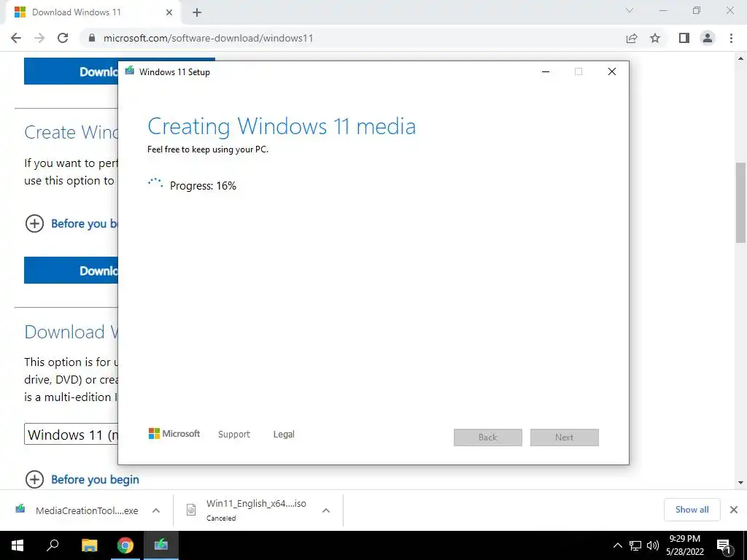
Task: Click the address bar URL
Action: [208, 38]
